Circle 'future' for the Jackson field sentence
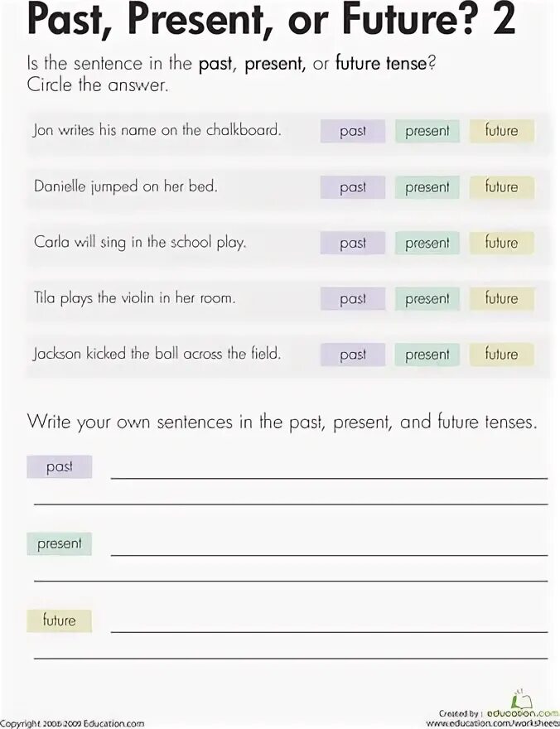The height and width of the screenshot is (729, 560). 501,355
